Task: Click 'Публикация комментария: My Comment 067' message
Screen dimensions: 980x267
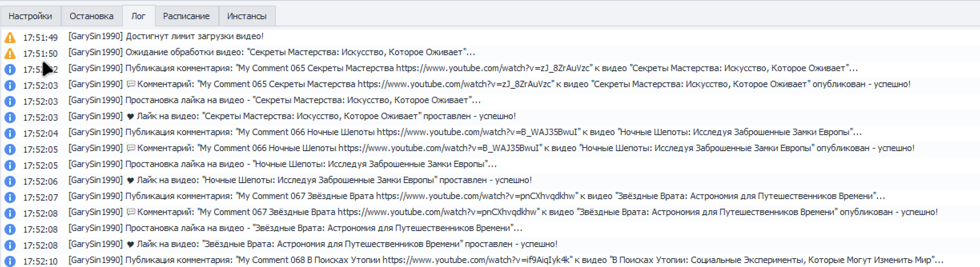Action: coord(505,196)
